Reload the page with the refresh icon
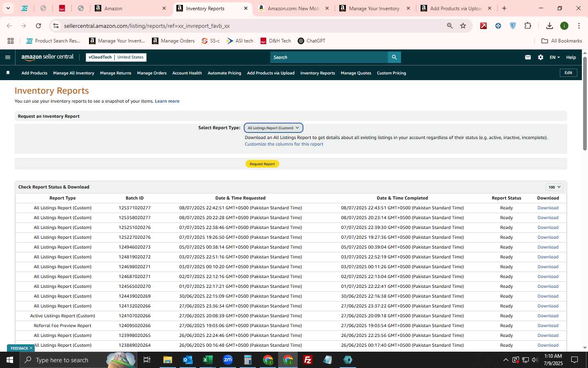This screenshot has height=368, width=588. 38,26
